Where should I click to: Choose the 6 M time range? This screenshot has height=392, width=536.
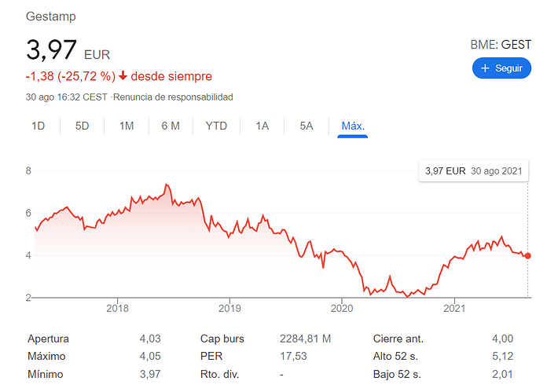pyautogui.click(x=171, y=126)
